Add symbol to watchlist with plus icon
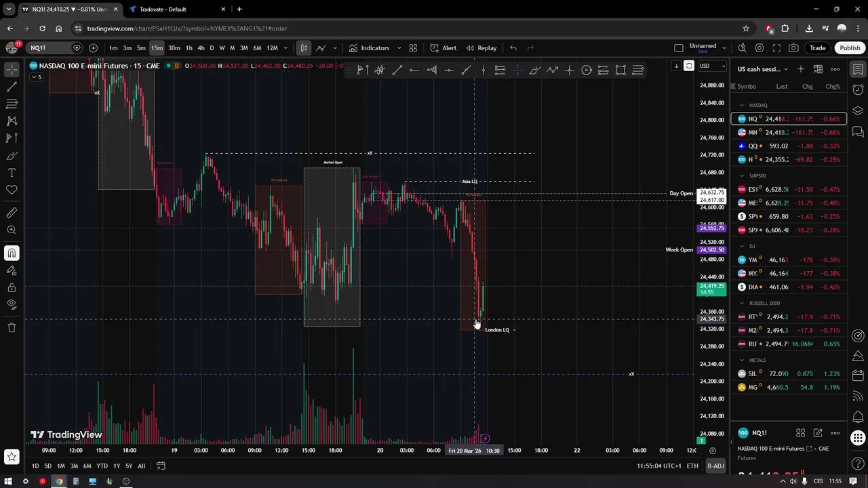 click(x=801, y=69)
